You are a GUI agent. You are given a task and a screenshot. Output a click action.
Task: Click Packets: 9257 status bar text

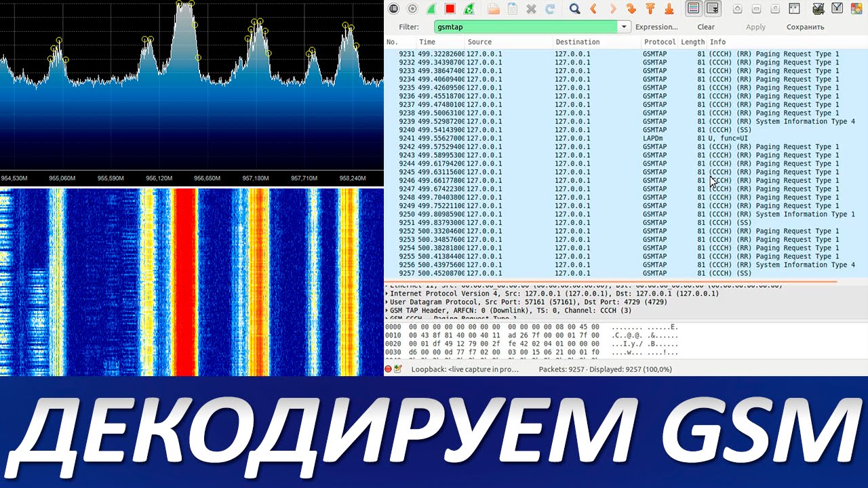click(561, 369)
